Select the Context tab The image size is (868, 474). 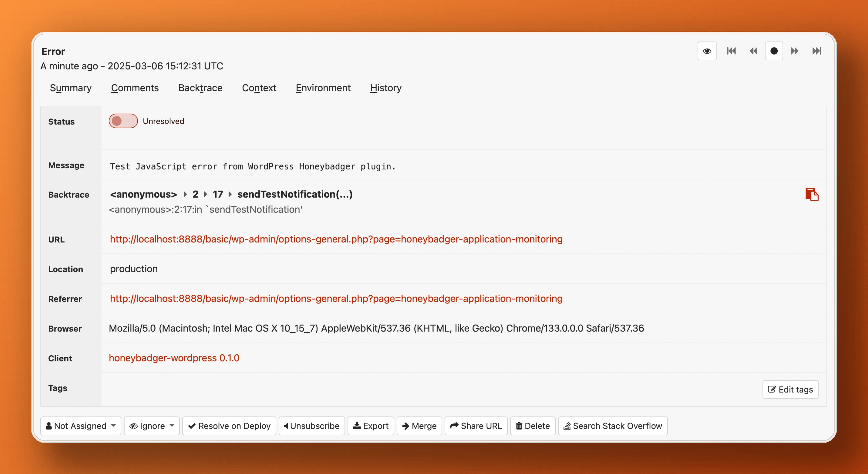tap(259, 88)
